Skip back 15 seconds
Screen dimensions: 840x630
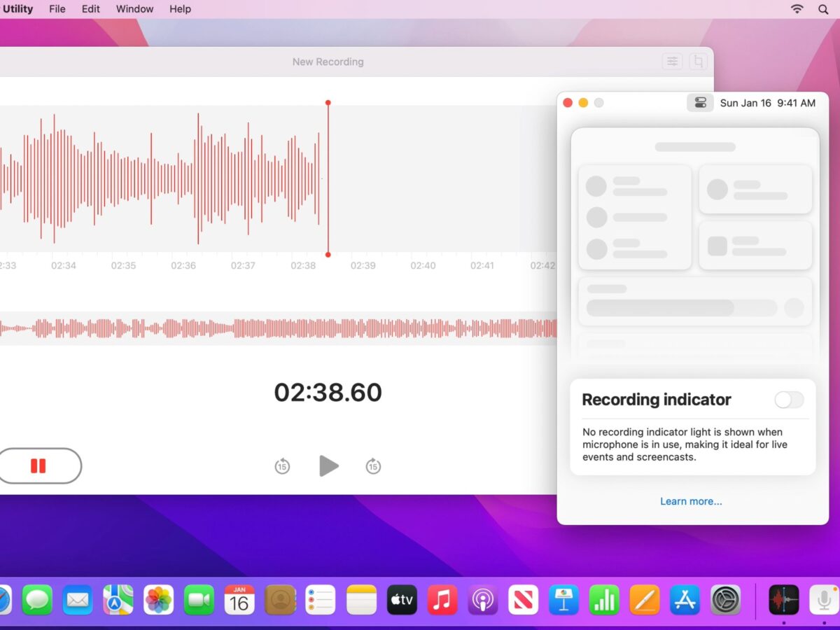(282, 466)
